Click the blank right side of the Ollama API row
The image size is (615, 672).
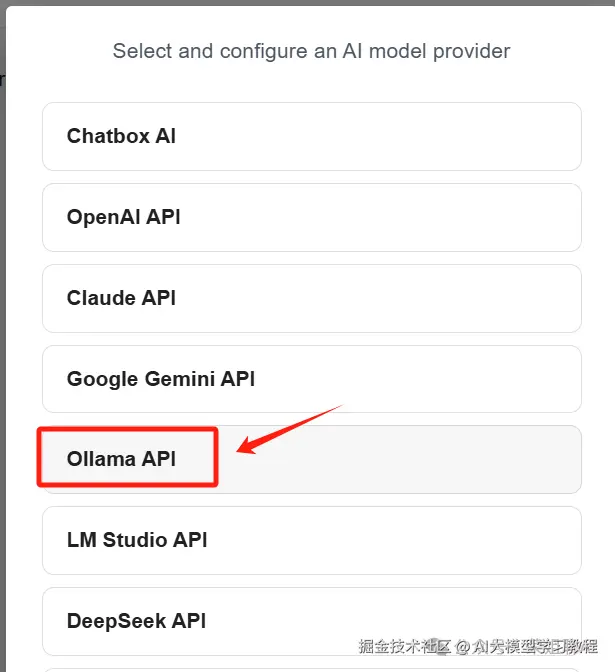[x=450, y=460]
